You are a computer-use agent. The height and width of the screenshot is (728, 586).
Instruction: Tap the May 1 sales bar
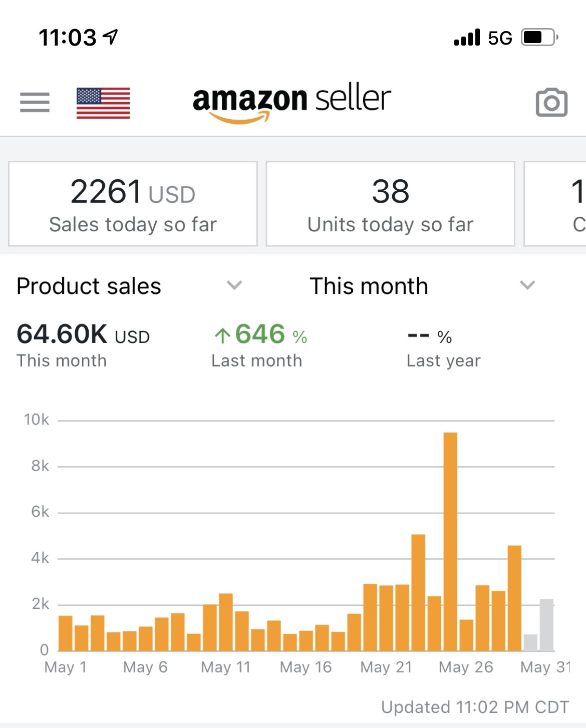pos(66,633)
